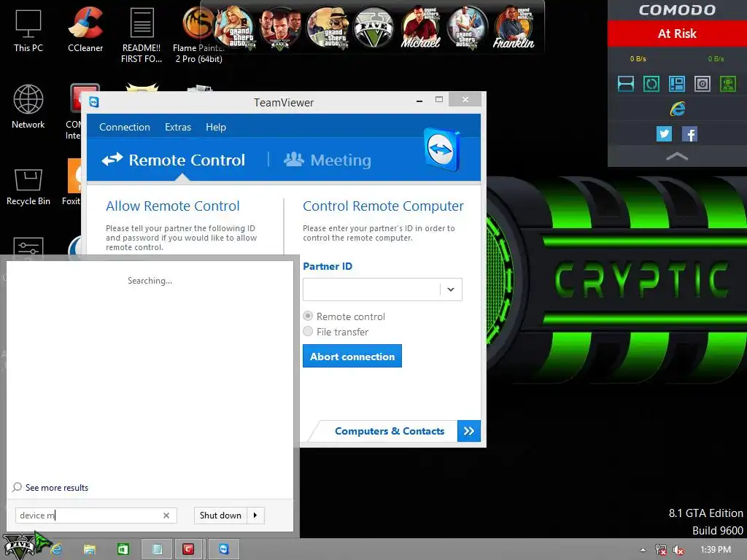
Task: Open This PC desktop icon
Action: tap(28, 31)
